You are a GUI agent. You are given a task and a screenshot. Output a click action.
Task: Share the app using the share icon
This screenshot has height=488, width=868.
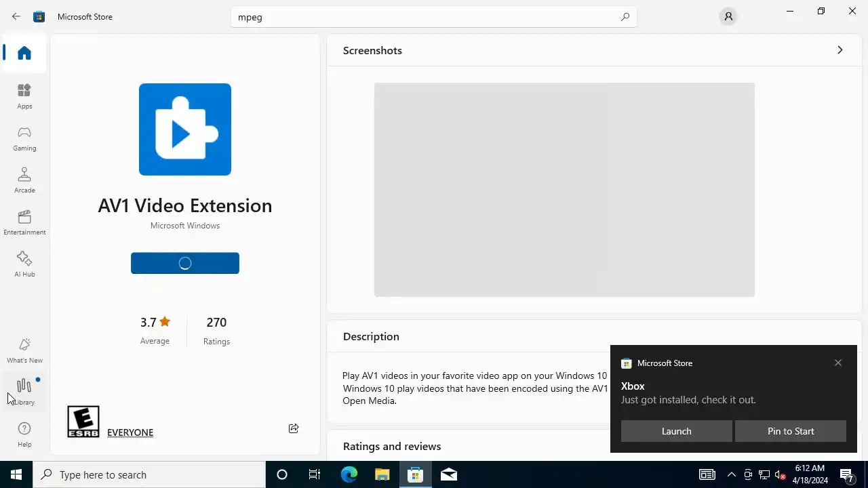(294, 428)
